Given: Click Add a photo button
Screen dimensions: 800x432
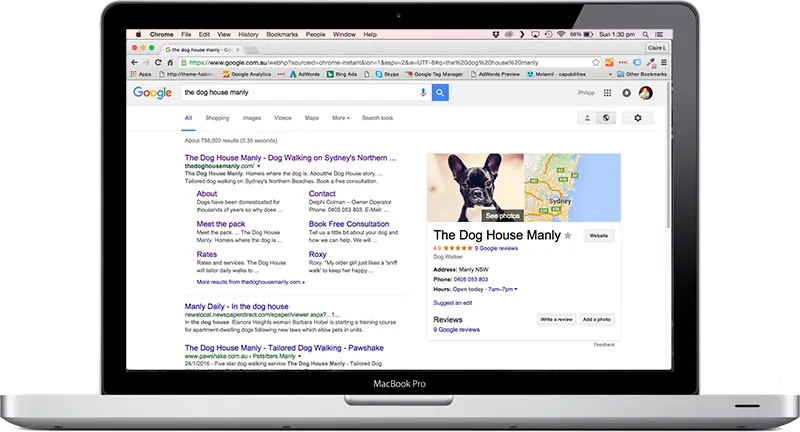Looking at the screenshot, I should pos(596,319).
